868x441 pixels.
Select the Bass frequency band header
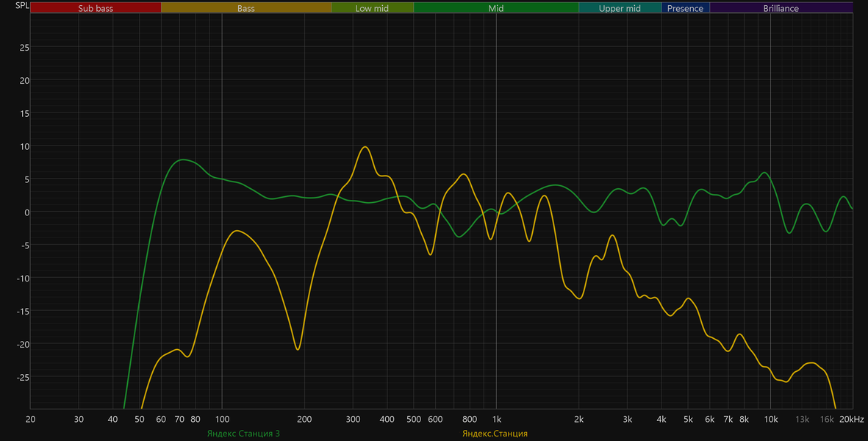tap(246, 8)
